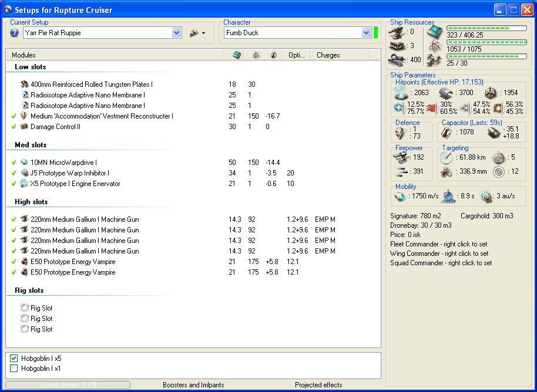The image size is (537, 392).
Task: Click the 400mm Reinforced Tungsten Plates icon
Action: pyautogui.click(x=25, y=85)
